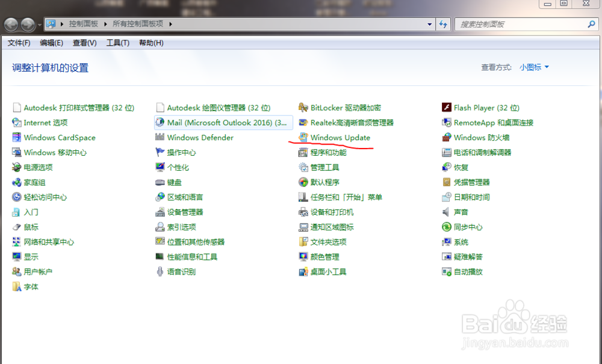The height and width of the screenshot is (364, 602).
Task: Open the 用户帐户 icon
Action: [16, 271]
